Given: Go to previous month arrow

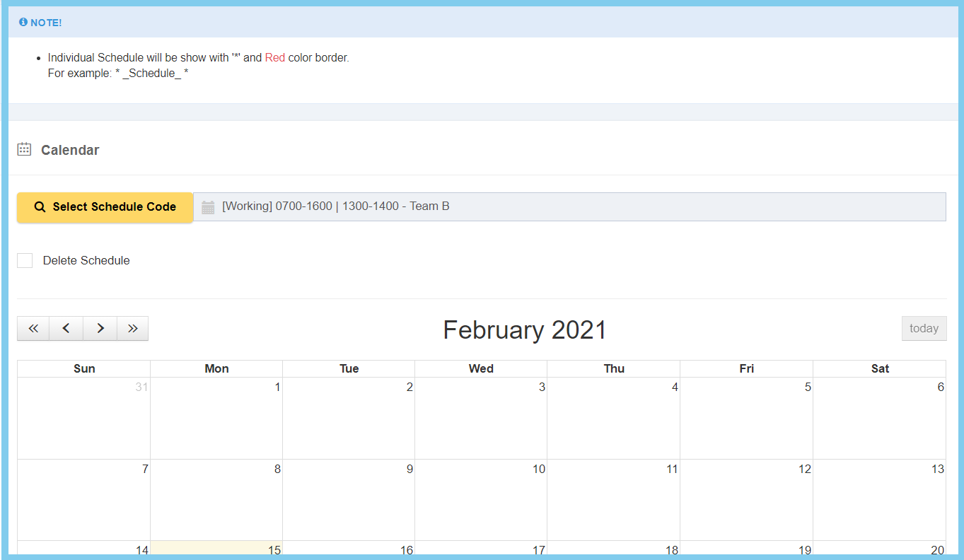Looking at the screenshot, I should pyautogui.click(x=66, y=328).
